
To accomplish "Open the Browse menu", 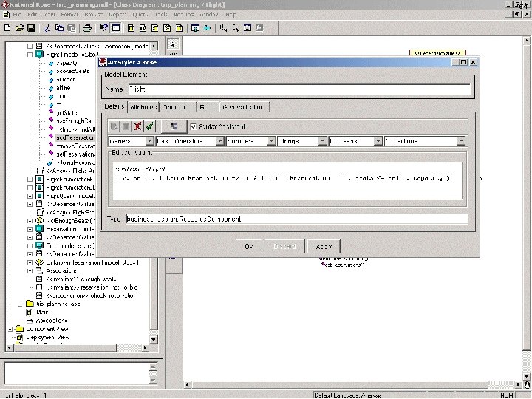I will click(93, 15).
